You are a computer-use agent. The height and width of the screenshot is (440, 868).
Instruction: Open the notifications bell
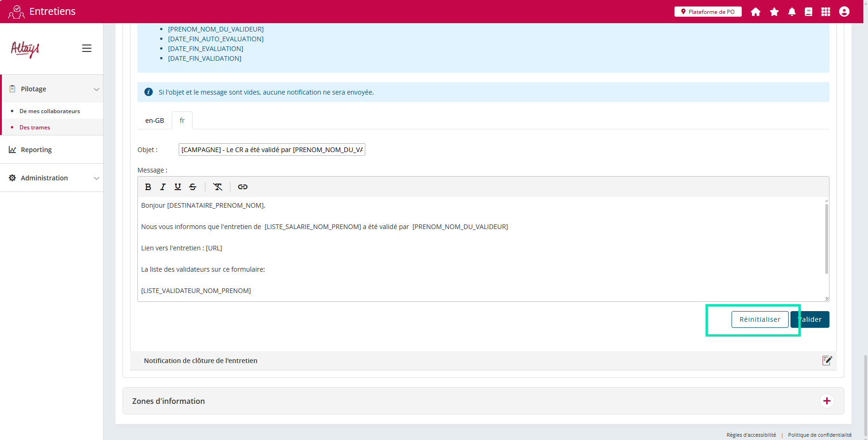click(x=792, y=12)
